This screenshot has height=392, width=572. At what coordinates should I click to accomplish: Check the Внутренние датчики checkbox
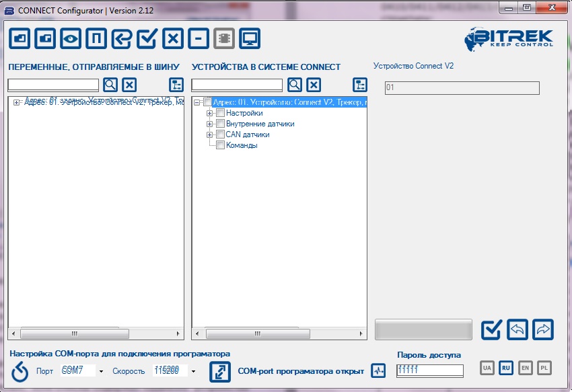point(220,124)
